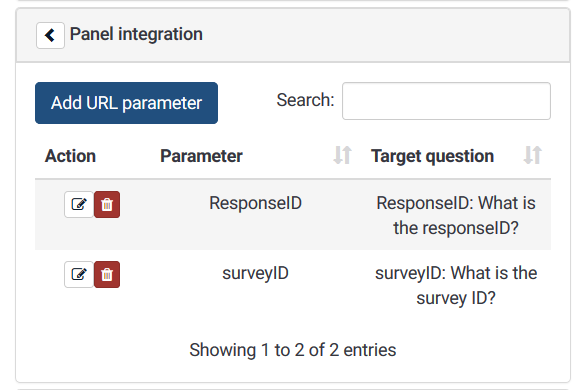
Task: Click the Target question header text
Action: coord(432,156)
